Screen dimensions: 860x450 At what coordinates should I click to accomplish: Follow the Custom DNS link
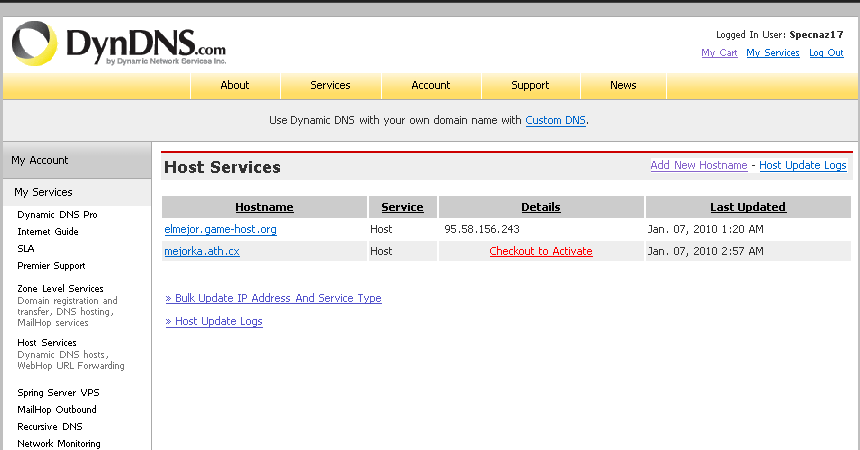pos(555,120)
